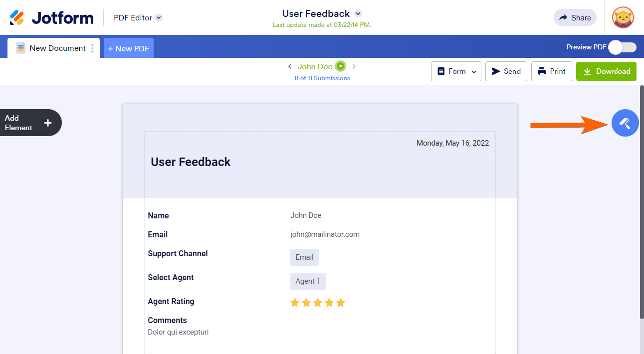Expand the Form dropdown button
The image size is (644, 354).
point(456,71)
